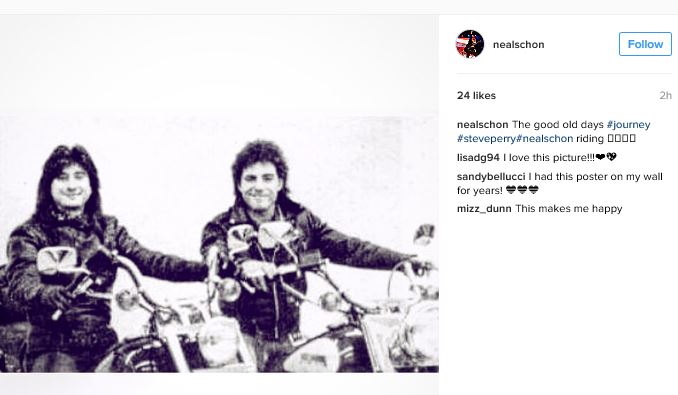Click the black-and-white motorcycle photo

pyautogui.click(x=219, y=244)
